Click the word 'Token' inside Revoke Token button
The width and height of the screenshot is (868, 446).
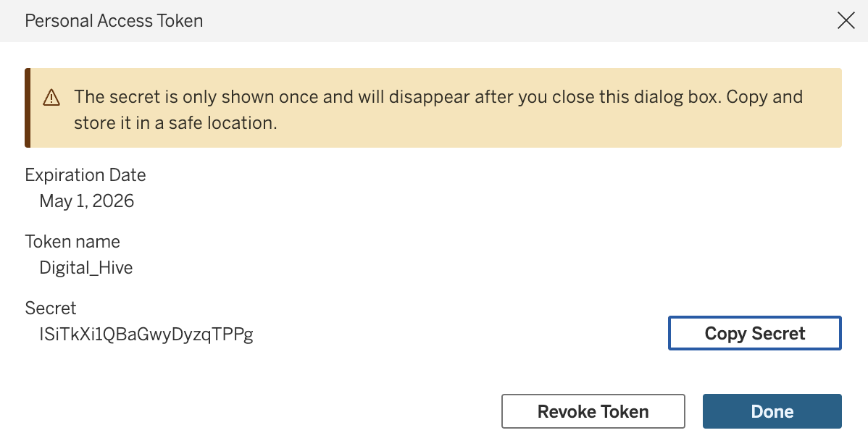coord(625,411)
